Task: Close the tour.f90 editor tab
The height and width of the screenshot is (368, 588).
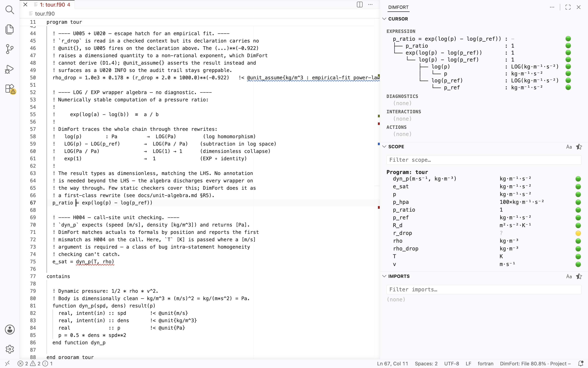Action: click(25, 5)
